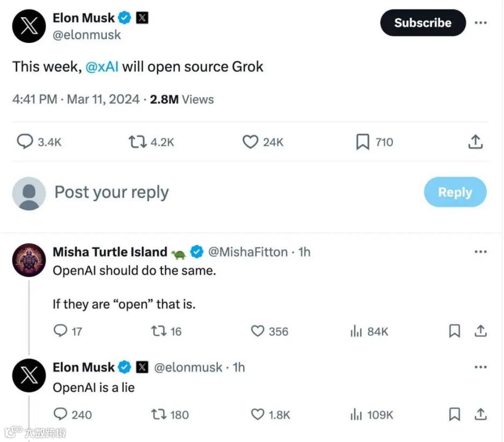The width and height of the screenshot is (504, 442).
Task: Bookmark Misha Turtle Island's reply
Action: (x=454, y=331)
